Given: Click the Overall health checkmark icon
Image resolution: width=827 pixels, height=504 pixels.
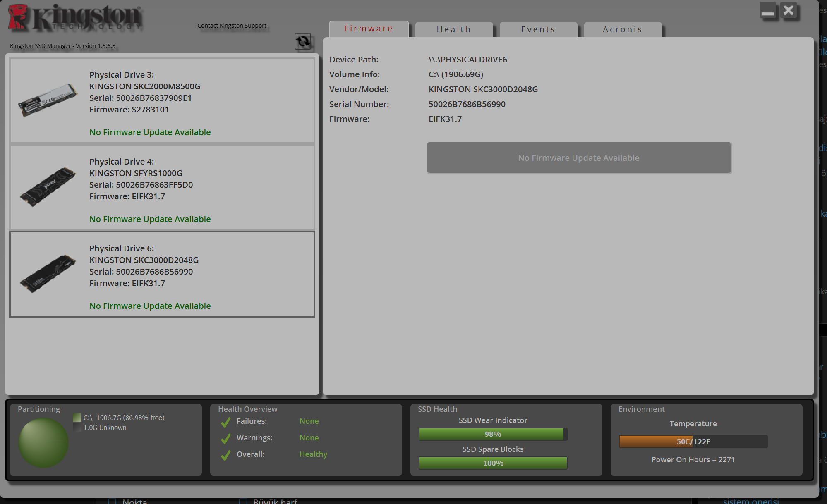Looking at the screenshot, I should (x=225, y=455).
